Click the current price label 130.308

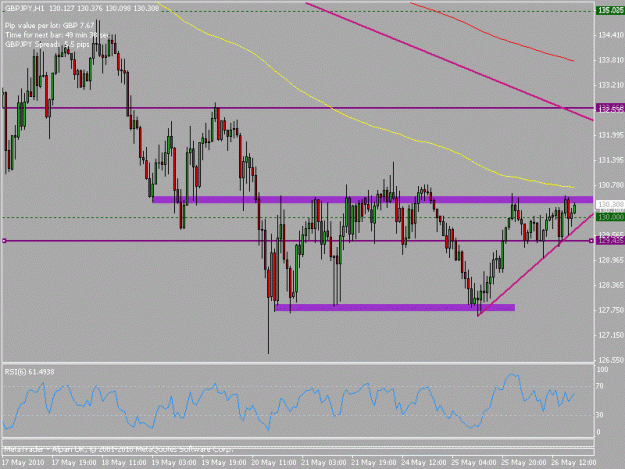pyautogui.click(x=609, y=204)
